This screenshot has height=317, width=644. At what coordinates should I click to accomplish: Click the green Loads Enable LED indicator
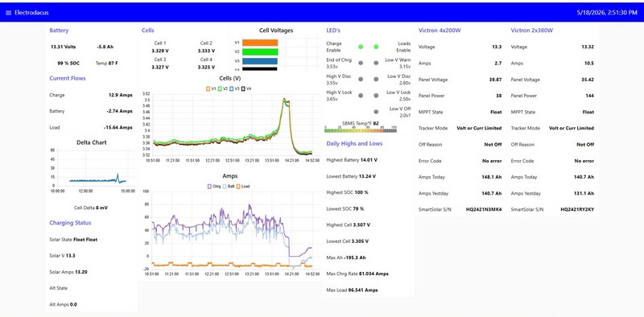pos(376,47)
